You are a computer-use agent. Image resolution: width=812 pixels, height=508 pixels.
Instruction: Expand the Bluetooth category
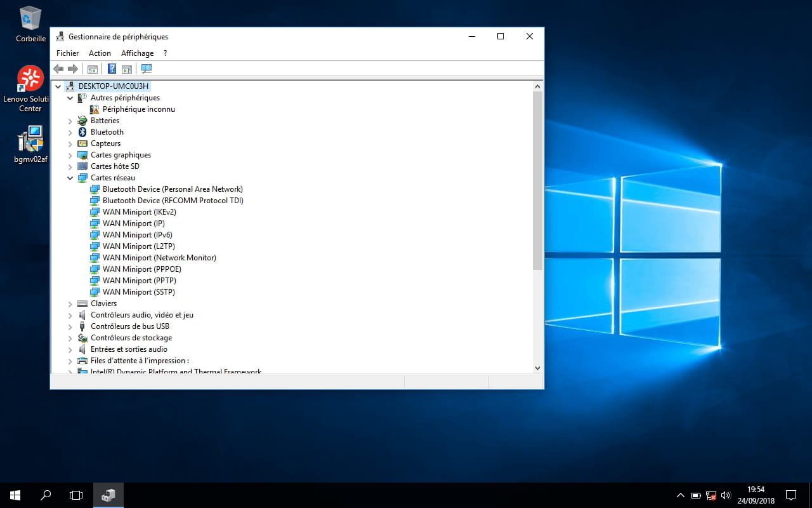[x=70, y=132]
